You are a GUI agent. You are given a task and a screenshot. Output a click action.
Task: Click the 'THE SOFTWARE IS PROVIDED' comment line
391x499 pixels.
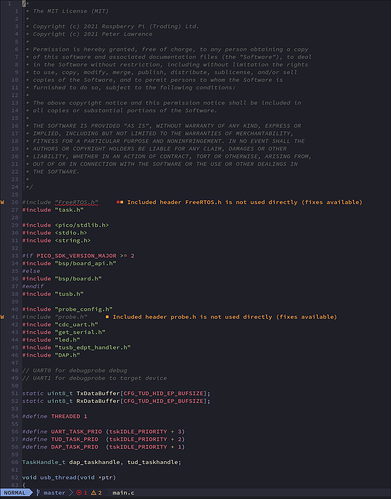click(x=167, y=126)
